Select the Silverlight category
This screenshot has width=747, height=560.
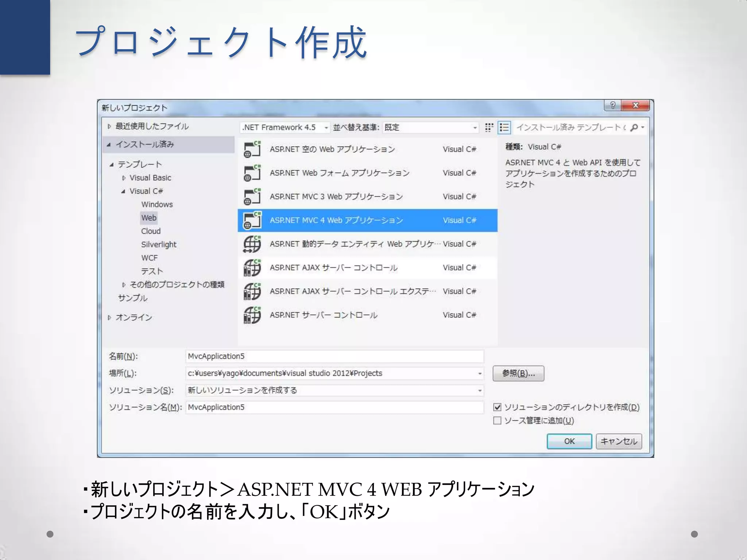159,245
